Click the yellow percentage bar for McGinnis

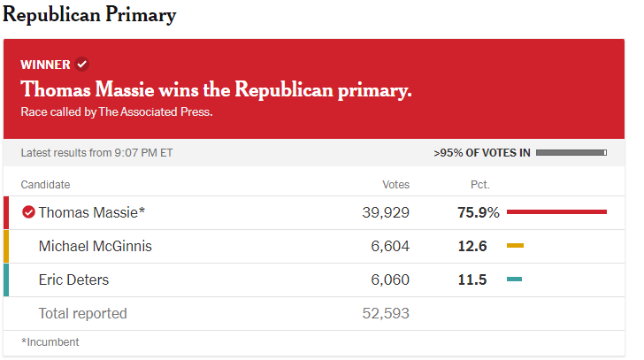515,246
